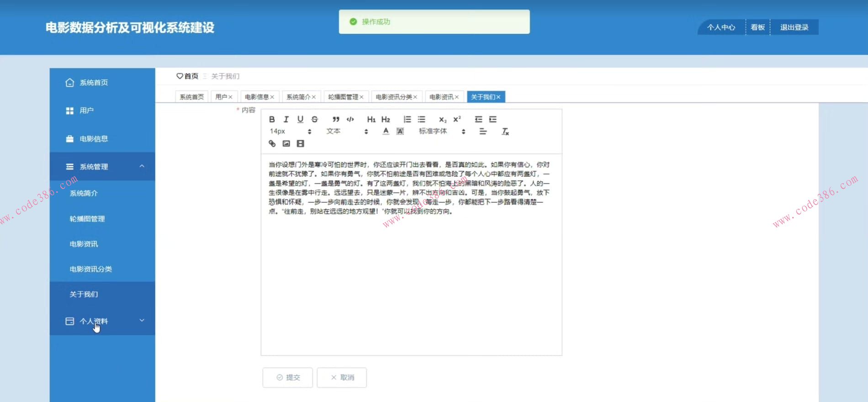The width and height of the screenshot is (868, 402).
Task: Insert a blockquote with the quote icon
Action: click(336, 119)
